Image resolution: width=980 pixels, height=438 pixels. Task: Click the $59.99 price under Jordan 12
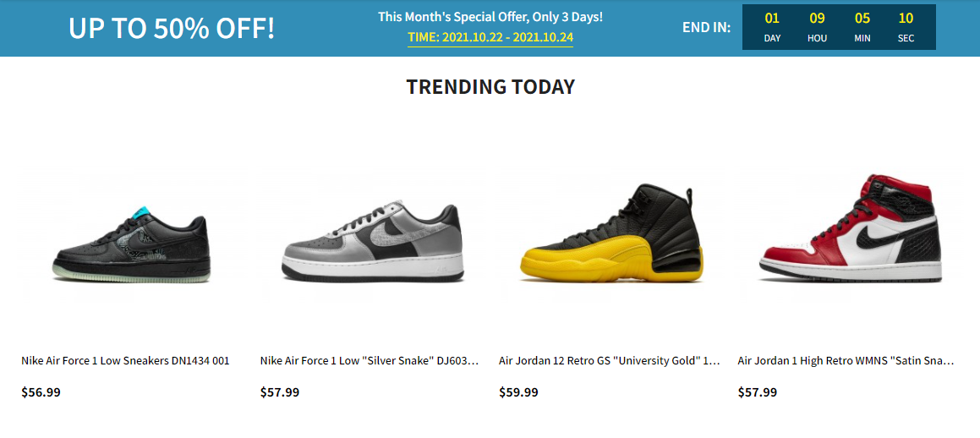click(518, 392)
